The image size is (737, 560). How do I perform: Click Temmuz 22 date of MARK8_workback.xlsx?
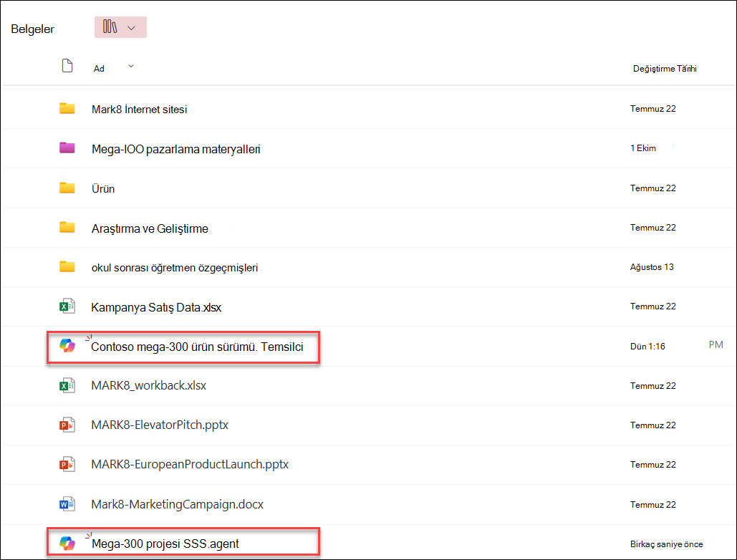click(x=653, y=386)
